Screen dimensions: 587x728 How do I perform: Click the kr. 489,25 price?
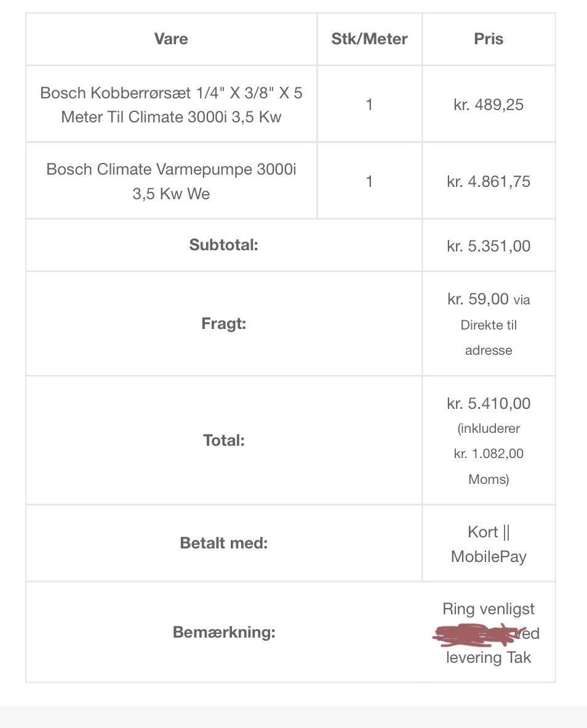(x=489, y=105)
